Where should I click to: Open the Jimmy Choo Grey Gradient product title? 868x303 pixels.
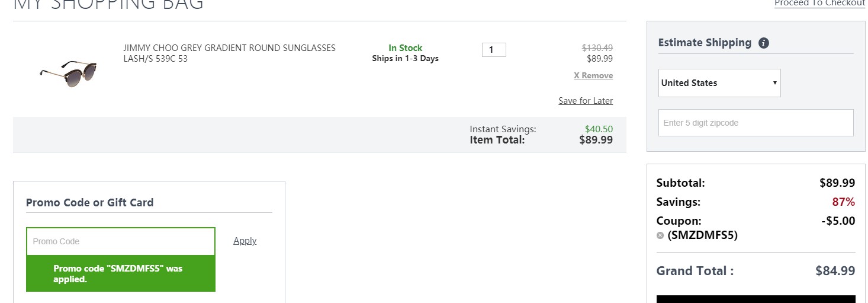pyautogui.click(x=229, y=53)
